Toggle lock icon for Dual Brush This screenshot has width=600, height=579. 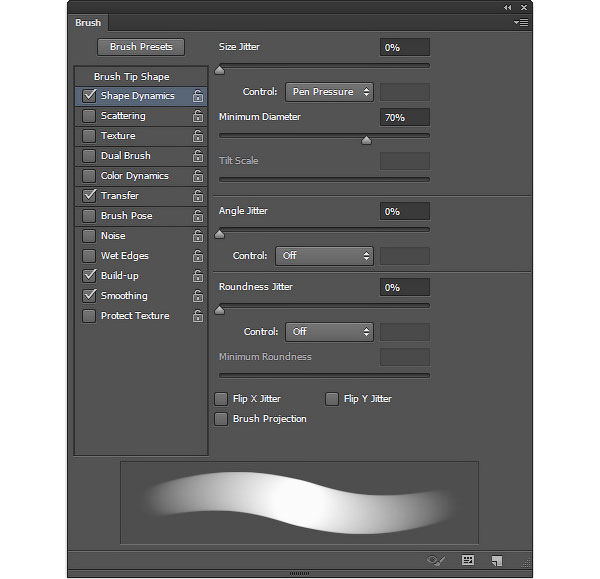pos(197,156)
